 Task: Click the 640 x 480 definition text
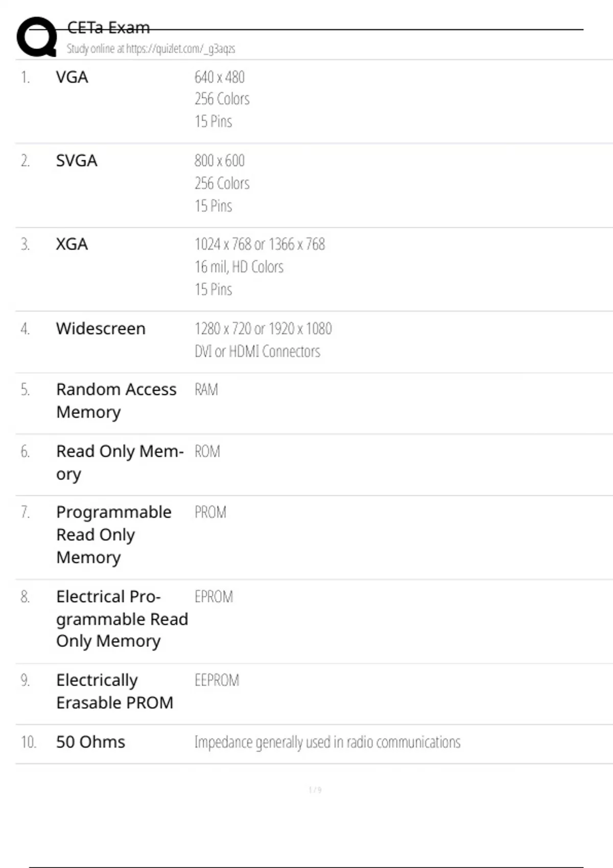coord(220,77)
